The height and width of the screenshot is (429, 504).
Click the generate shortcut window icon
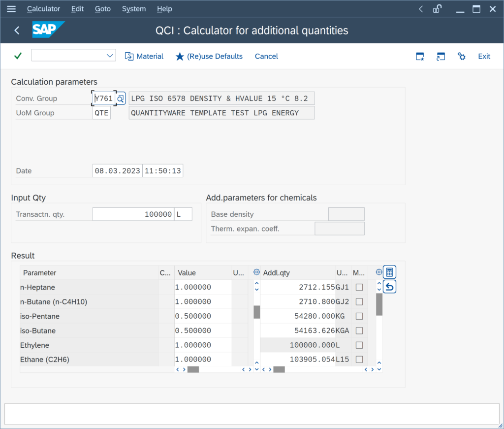click(441, 57)
